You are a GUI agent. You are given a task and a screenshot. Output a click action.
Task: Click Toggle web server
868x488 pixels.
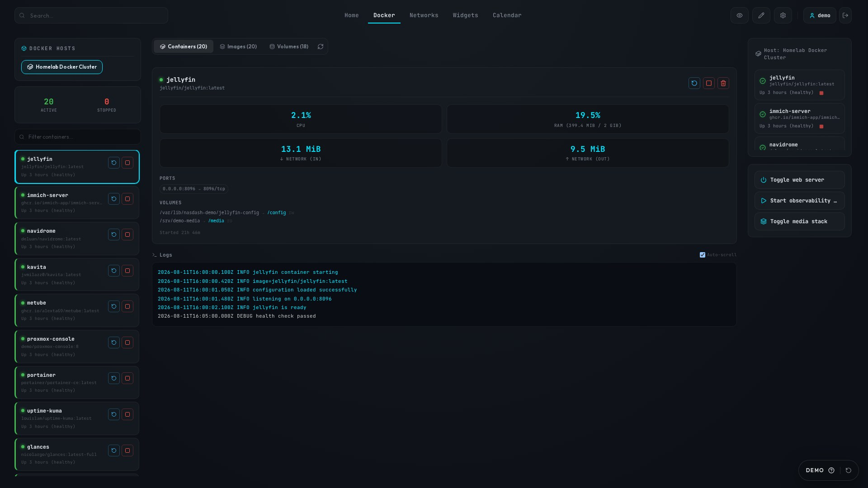(x=799, y=180)
